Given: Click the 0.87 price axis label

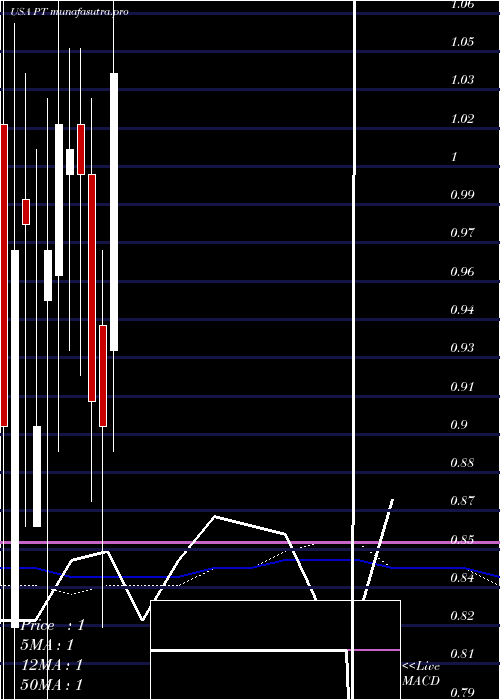Looking at the screenshot, I should pyautogui.click(x=462, y=501).
